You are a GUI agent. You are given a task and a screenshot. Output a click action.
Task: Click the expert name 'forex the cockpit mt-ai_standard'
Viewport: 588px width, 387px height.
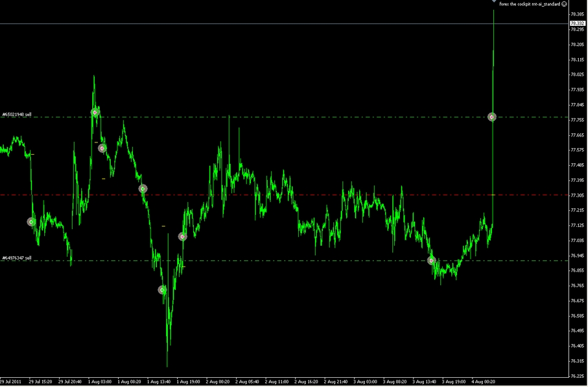tap(530, 4)
